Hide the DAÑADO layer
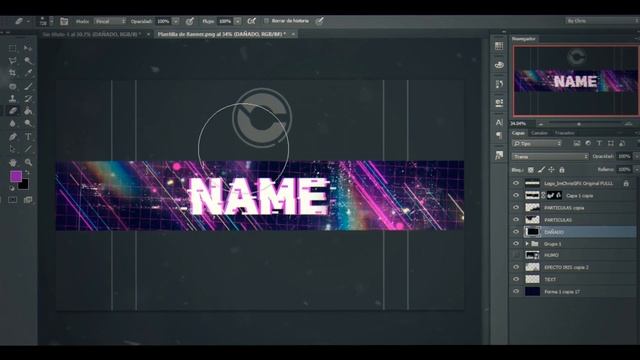 tap(516, 232)
